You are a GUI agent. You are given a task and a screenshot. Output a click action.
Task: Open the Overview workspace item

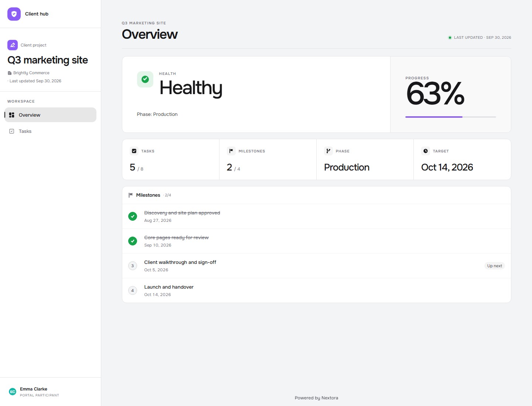tap(51, 115)
